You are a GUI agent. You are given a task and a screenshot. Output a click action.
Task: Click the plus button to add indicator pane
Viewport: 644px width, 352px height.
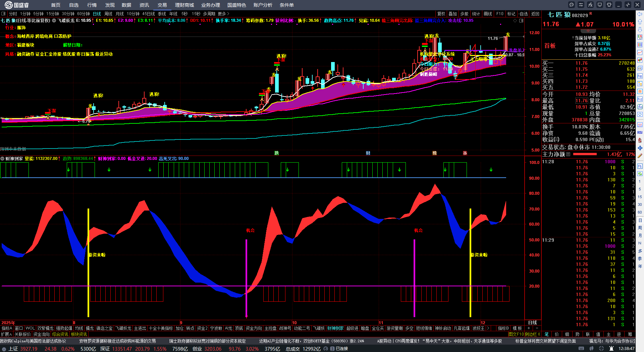point(529,328)
